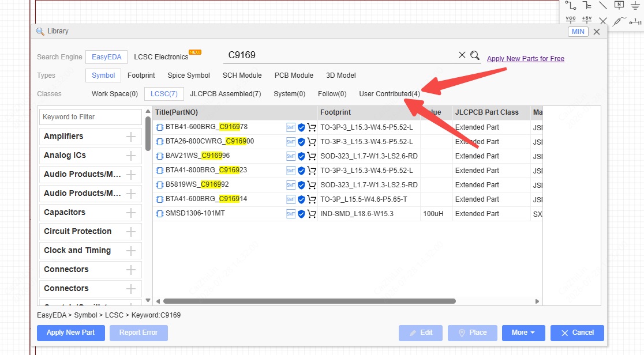Click the Place button

(472, 333)
